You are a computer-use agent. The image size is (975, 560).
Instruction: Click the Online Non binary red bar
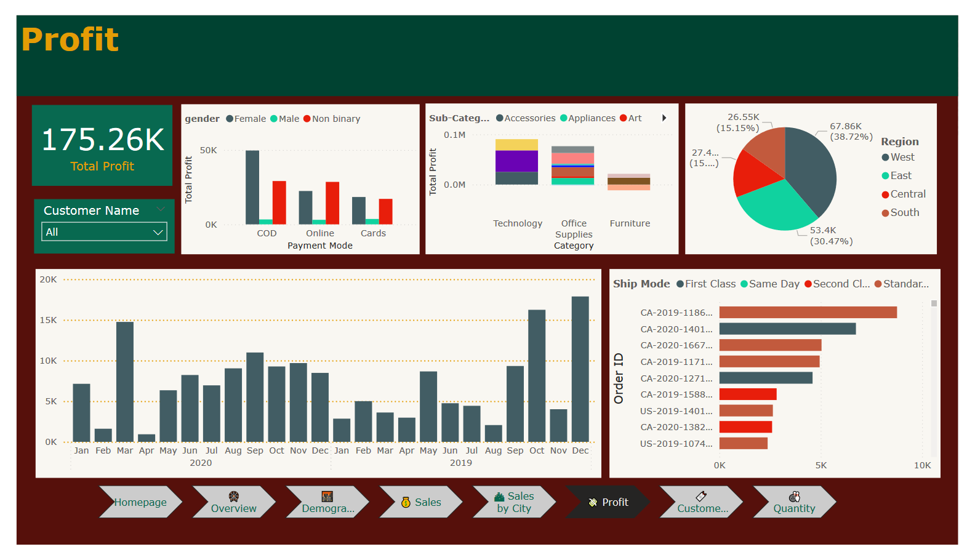[332, 203]
